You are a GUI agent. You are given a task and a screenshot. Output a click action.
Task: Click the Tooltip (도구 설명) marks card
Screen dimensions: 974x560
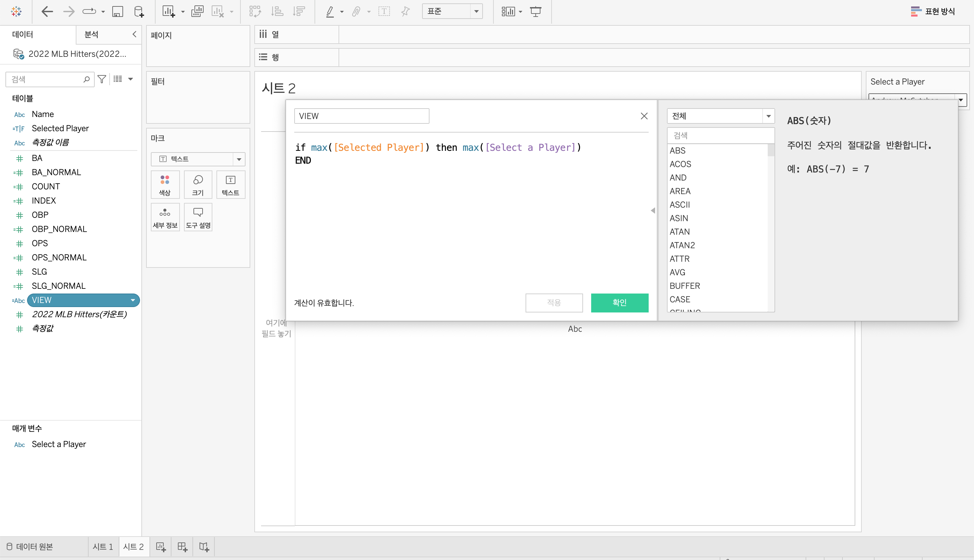point(198,217)
